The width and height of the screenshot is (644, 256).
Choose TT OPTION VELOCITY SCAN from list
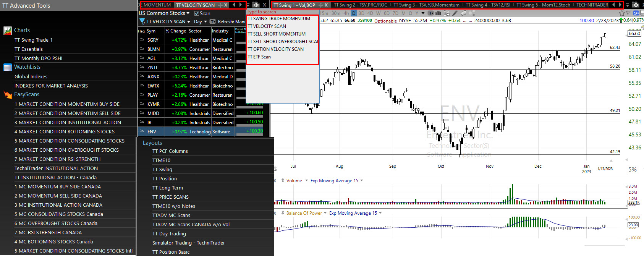pyautogui.click(x=276, y=49)
